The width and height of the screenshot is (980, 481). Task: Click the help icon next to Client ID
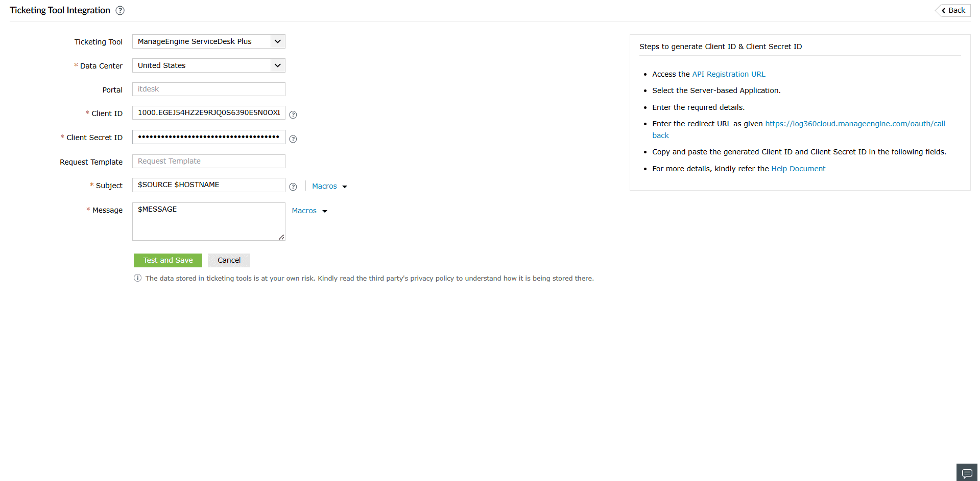(x=293, y=114)
